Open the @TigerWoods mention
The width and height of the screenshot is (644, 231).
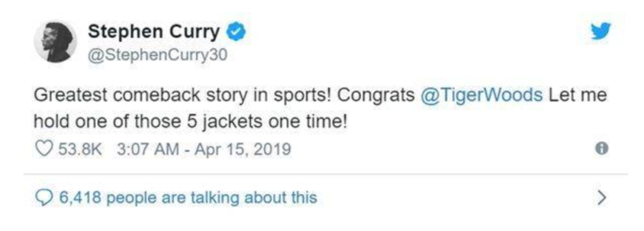tap(482, 95)
